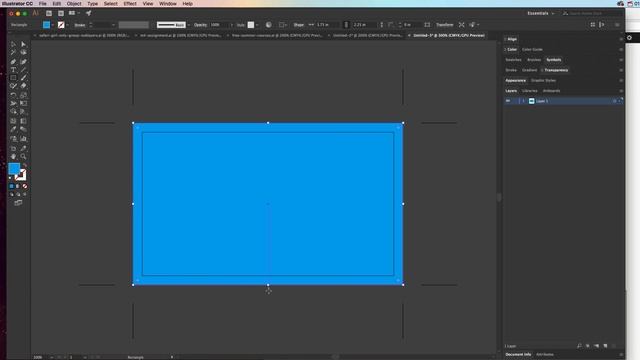Click the Shape height input field
640x360 pixels.
363,25
